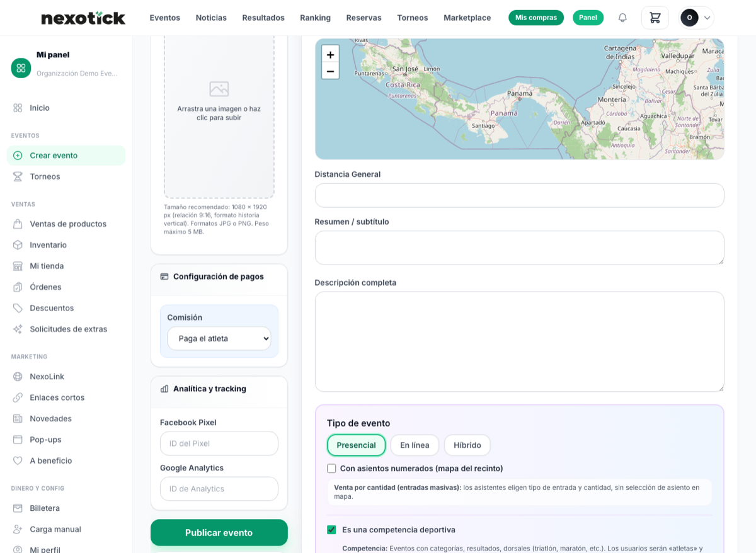Image resolution: width=756 pixels, height=553 pixels.
Task: Click the Mi perfil user icon
Action: point(18,550)
